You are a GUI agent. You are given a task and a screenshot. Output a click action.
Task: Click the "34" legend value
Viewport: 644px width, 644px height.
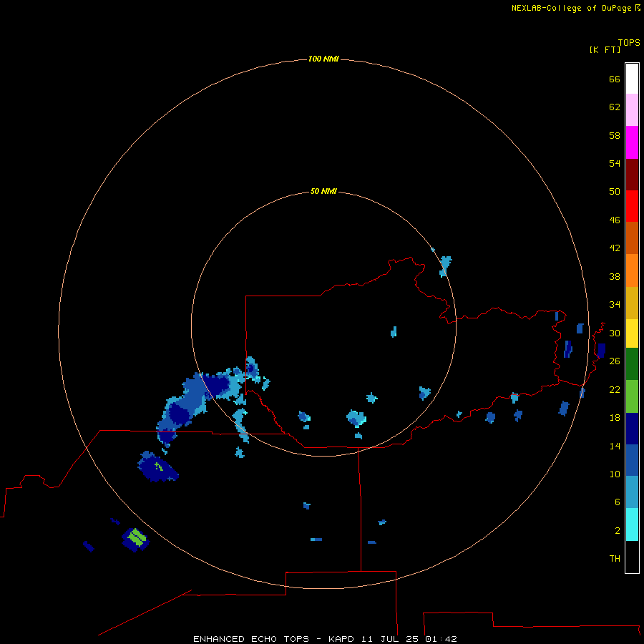point(615,305)
